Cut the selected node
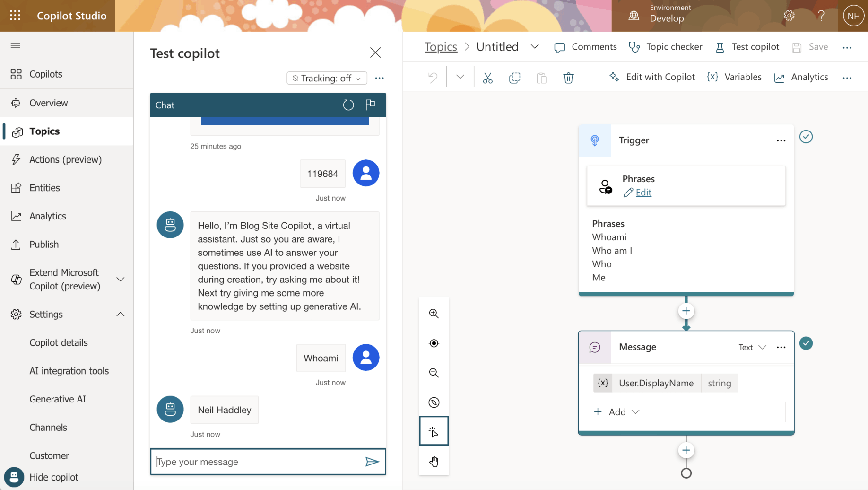This screenshot has height=490, width=868. pyautogui.click(x=487, y=78)
